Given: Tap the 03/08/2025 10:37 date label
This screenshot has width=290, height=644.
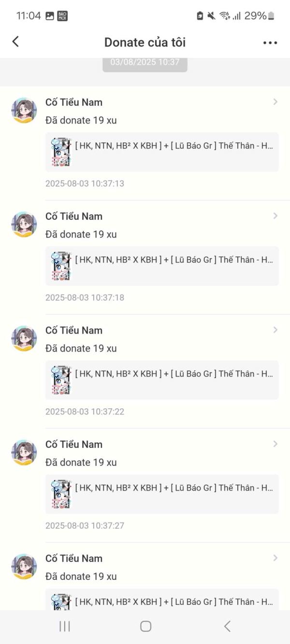Looking at the screenshot, I should coord(145,62).
